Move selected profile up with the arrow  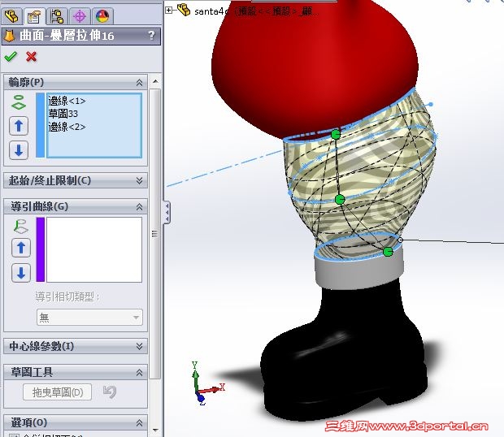19,126
